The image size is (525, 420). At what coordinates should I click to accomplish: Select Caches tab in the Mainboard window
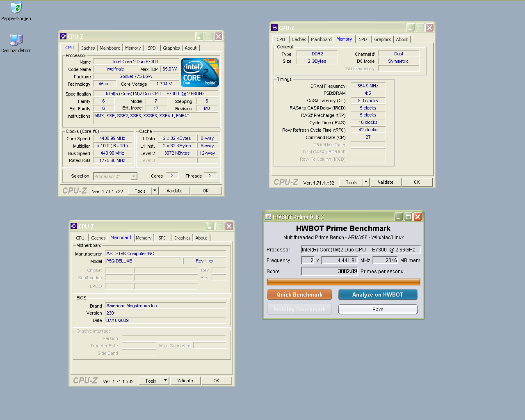(x=98, y=238)
